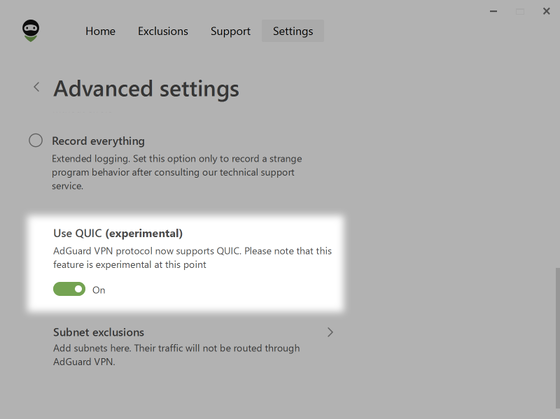Click the On label beside QUIC switch

click(x=99, y=290)
